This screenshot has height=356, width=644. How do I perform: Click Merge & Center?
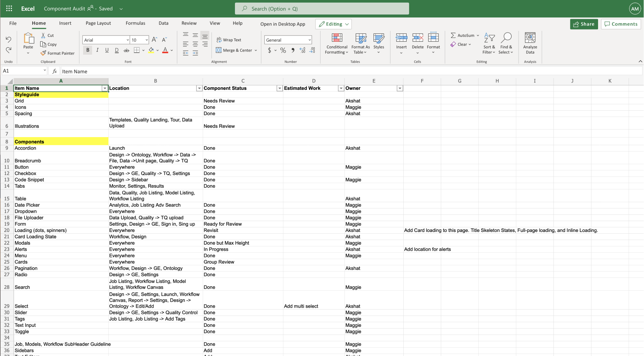tap(234, 50)
